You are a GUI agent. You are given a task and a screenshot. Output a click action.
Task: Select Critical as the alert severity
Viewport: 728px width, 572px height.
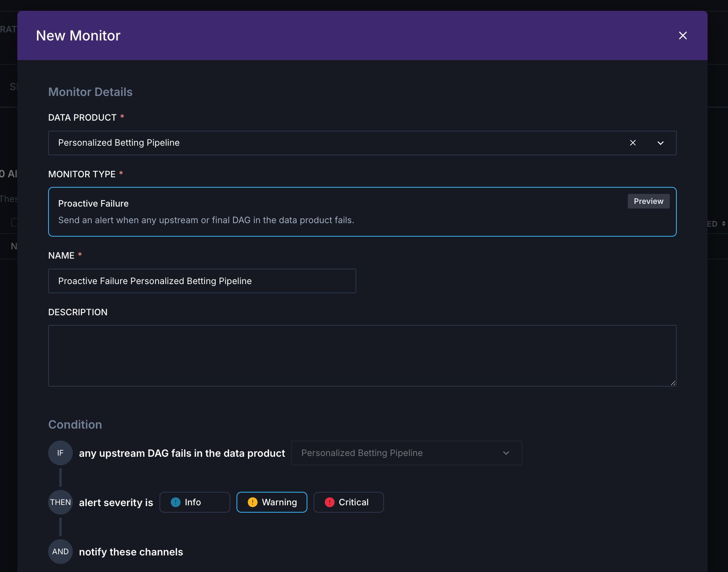348,502
